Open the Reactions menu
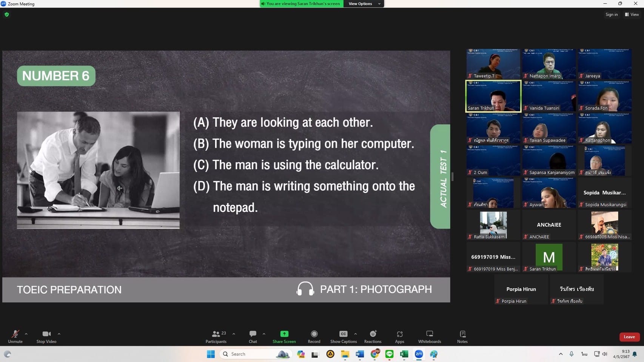Screen dimensions: 644x362 pos(373,336)
